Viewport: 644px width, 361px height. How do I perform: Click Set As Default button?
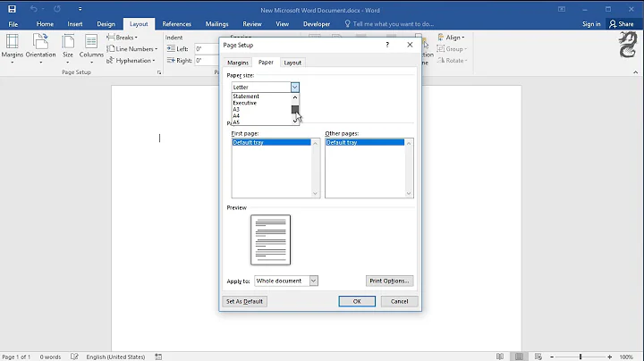[244, 301]
